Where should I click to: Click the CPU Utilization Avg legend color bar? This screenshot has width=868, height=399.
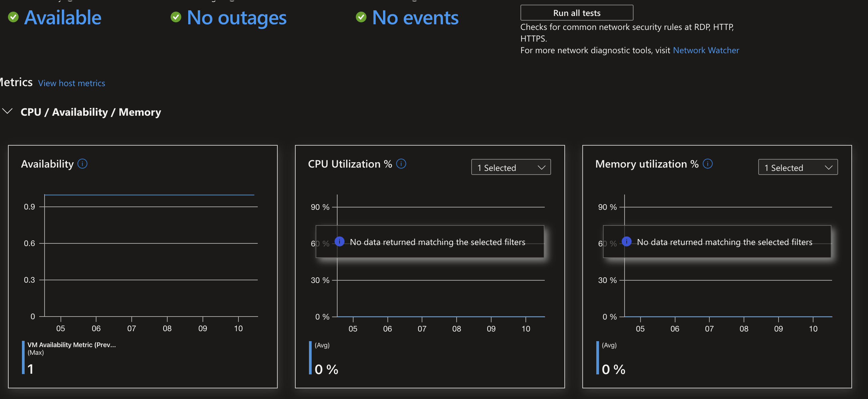(x=310, y=357)
